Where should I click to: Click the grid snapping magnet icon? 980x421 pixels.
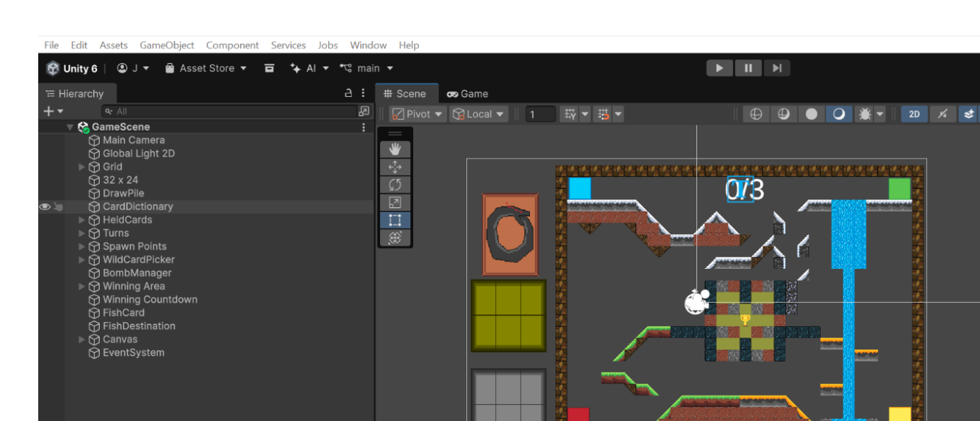[603, 114]
